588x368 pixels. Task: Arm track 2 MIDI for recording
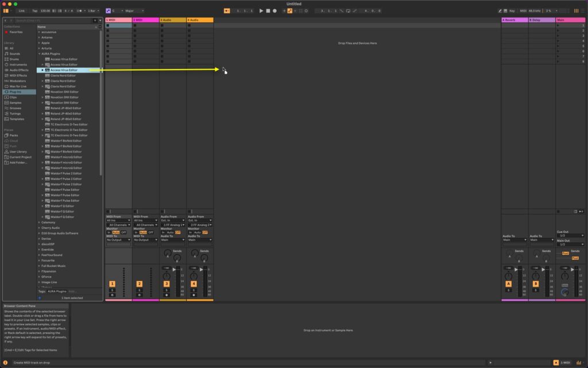point(140,294)
